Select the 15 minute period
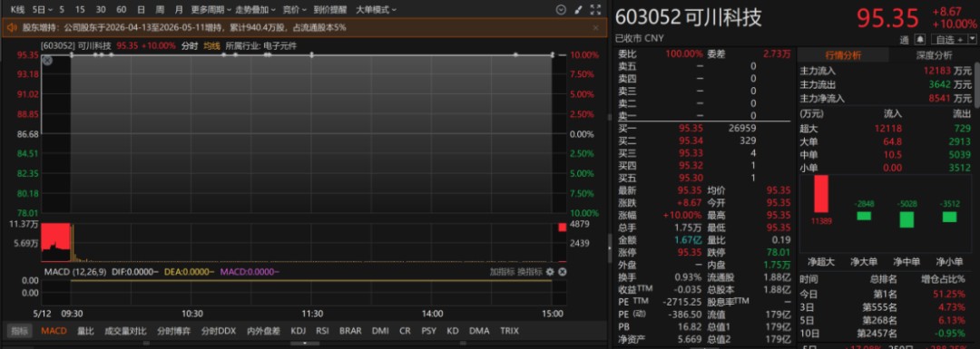Image resolution: width=980 pixels, height=349 pixels. [80, 10]
